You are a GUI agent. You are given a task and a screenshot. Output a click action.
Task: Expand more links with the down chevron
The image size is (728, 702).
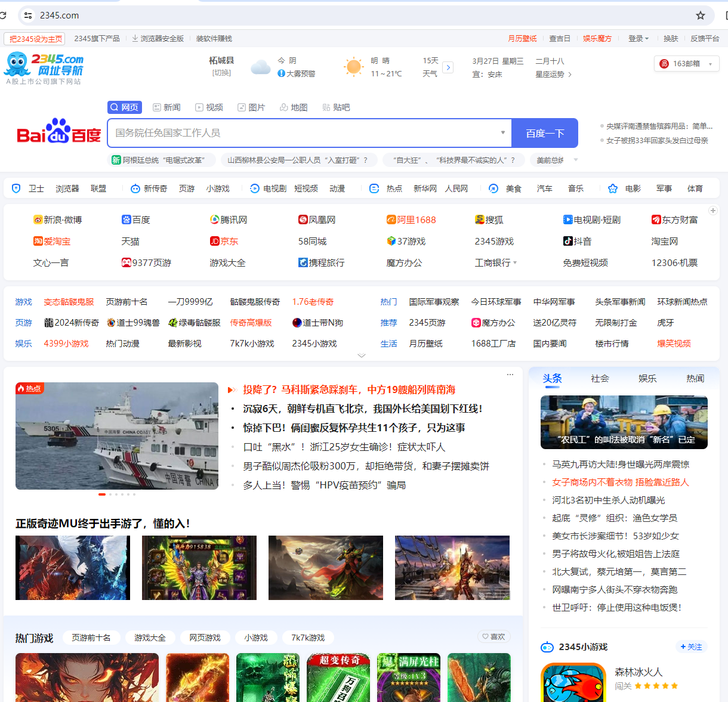(362, 355)
